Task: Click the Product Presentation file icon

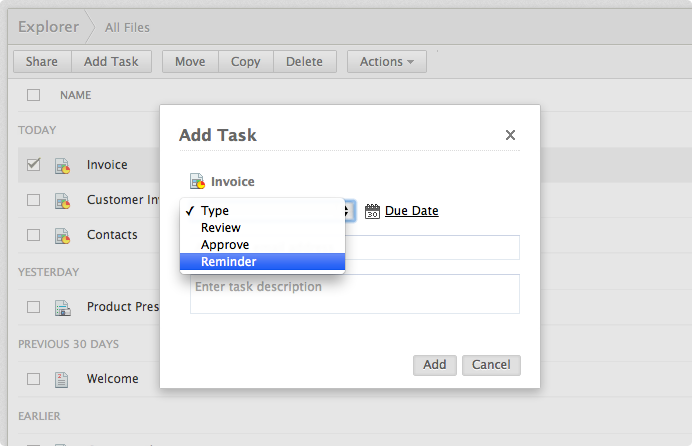Action: tap(62, 307)
